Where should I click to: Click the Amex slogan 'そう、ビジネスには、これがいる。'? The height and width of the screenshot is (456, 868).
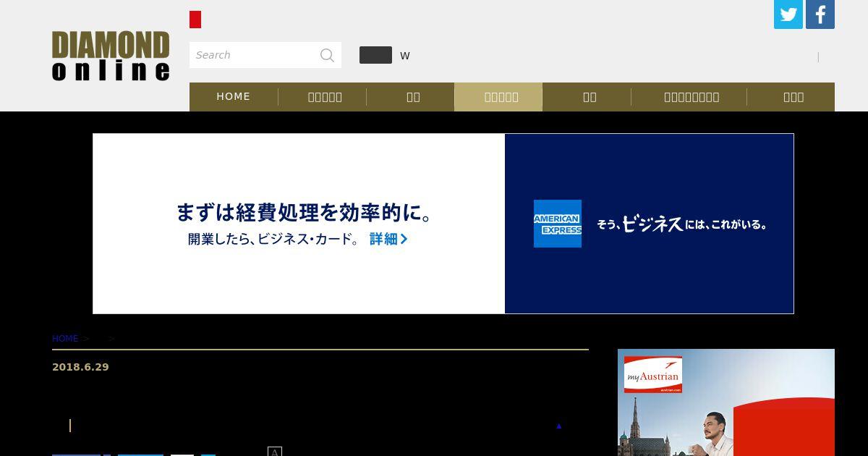pos(681,224)
